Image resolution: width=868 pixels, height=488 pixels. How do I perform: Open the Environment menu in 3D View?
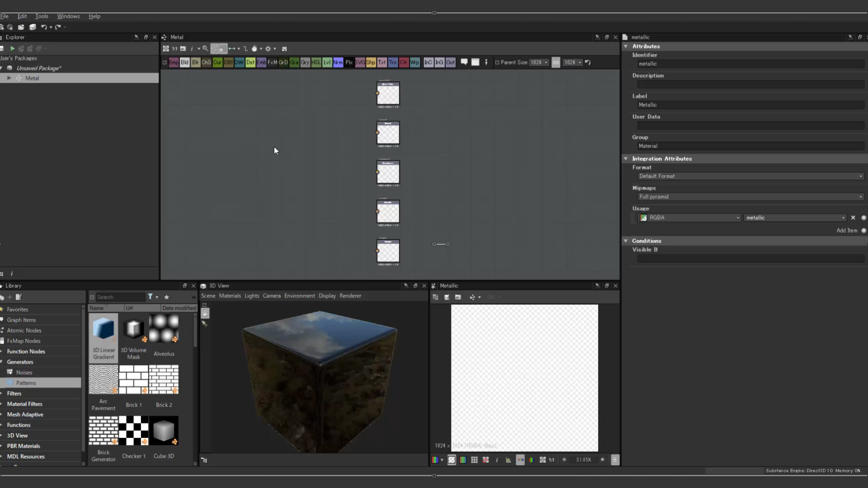(299, 296)
